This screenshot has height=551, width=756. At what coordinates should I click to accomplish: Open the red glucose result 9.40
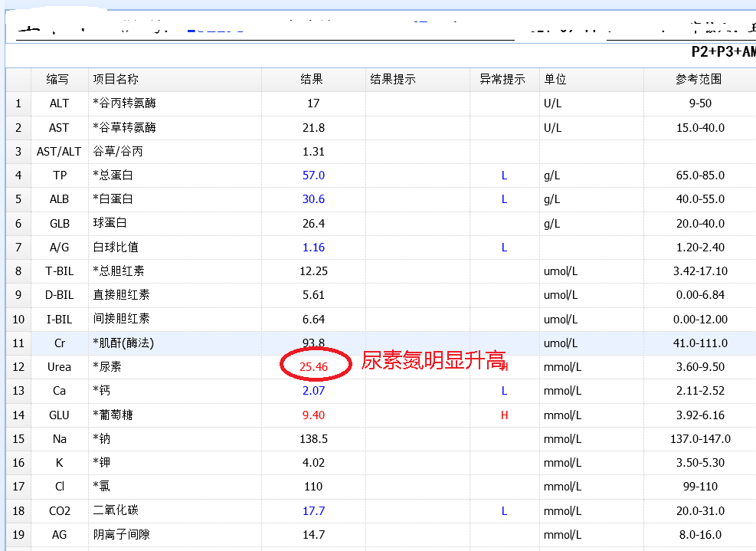pos(313,415)
